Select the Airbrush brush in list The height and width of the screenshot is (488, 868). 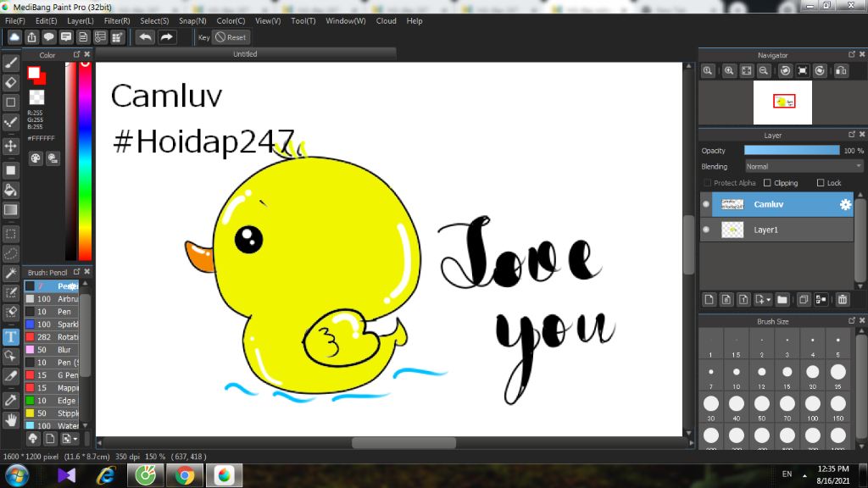click(52, 299)
